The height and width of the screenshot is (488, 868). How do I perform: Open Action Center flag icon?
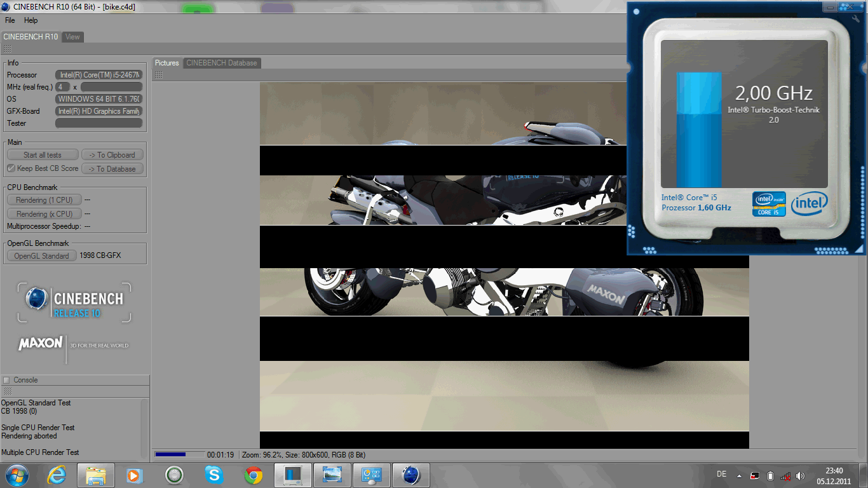[x=755, y=475]
